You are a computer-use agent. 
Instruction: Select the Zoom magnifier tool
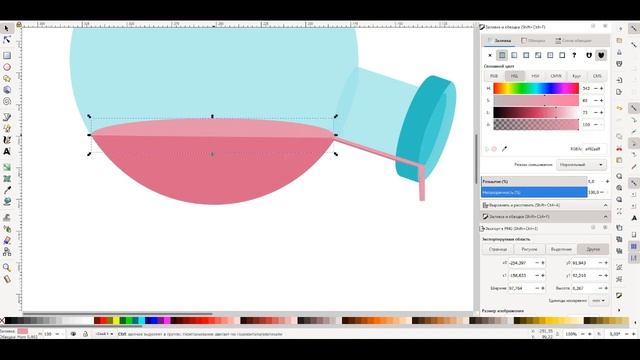point(7,268)
